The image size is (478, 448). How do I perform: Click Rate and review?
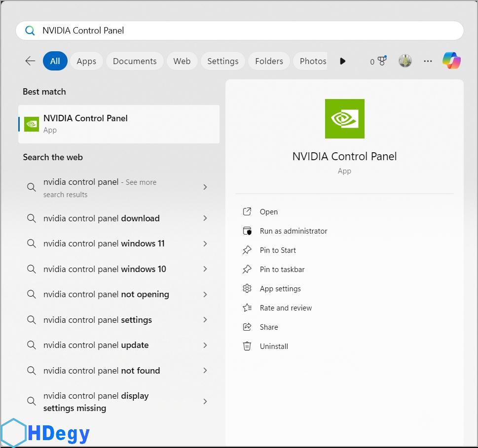286,308
